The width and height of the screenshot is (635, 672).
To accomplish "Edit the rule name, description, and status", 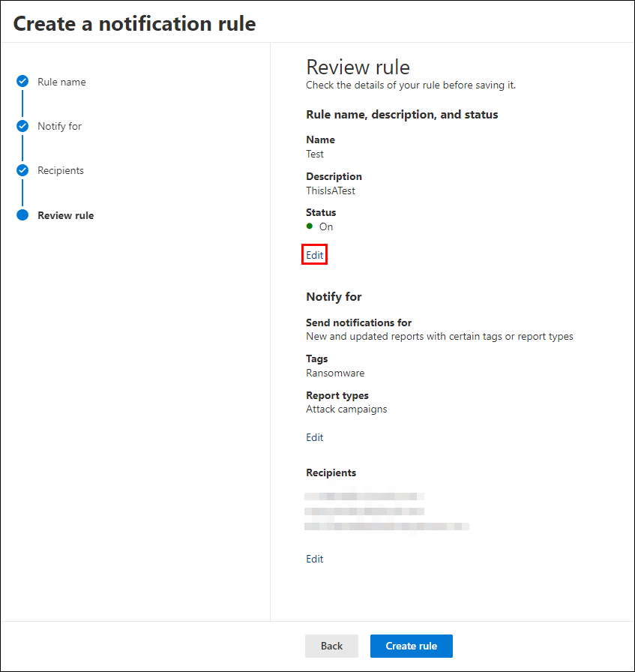I will (x=314, y=255).
